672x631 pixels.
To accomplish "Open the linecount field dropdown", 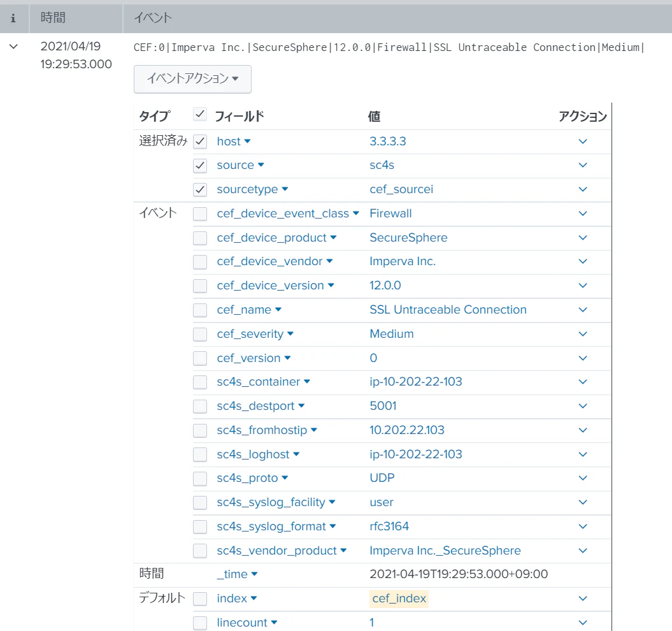I will (247, 623).
